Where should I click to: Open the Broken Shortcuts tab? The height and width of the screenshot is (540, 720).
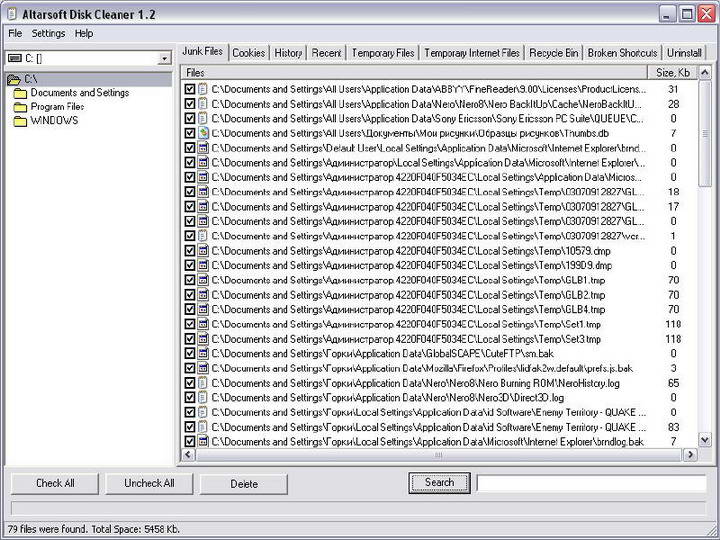coord(623,53)
